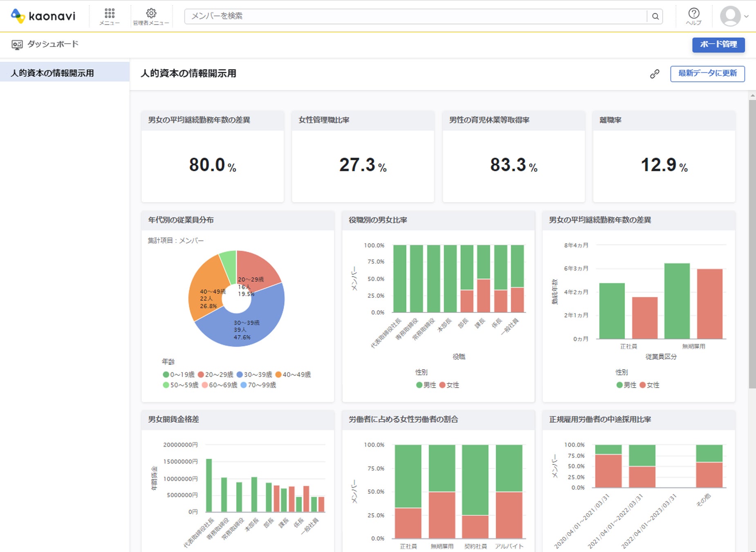Click the vertical scrollbar thumb
Viewport: 756px width, 552px height.
point(752,243)
